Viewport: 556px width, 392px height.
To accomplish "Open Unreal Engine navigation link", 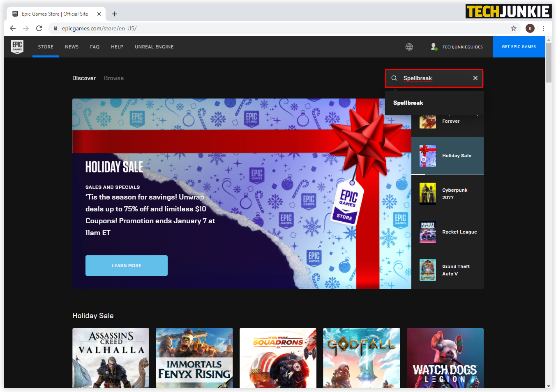I will click(x=154, y=47).
